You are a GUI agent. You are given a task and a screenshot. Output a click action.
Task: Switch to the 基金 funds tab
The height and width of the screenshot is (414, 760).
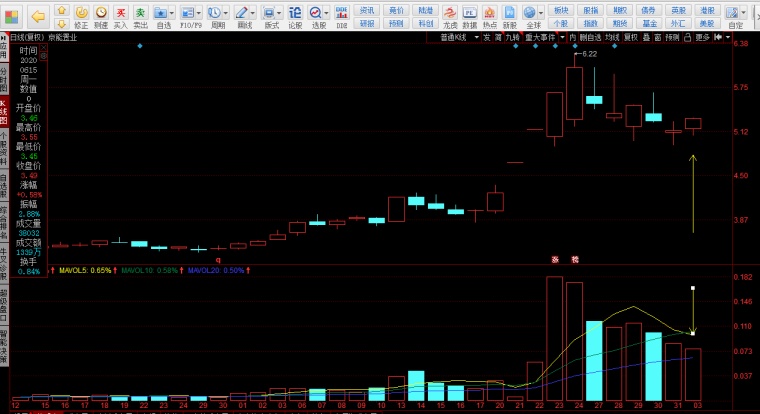point(649,23)
